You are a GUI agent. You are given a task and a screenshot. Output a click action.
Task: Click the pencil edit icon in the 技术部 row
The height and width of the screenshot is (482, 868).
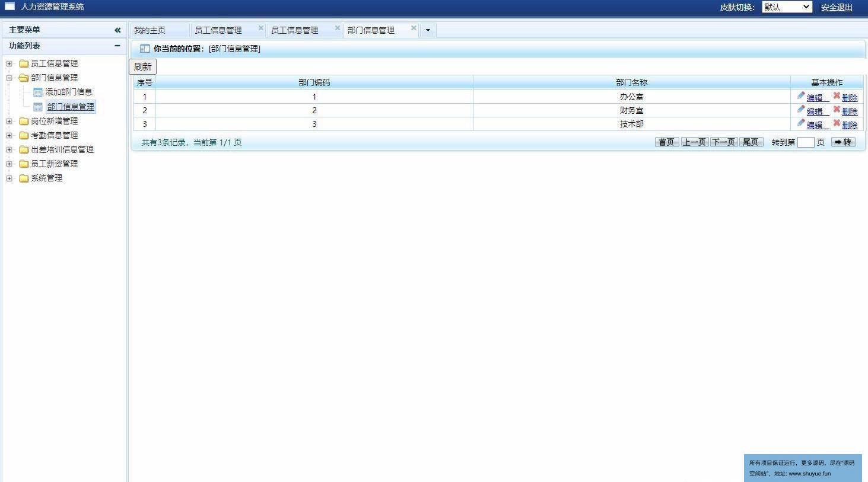click(x=801, y=123)
